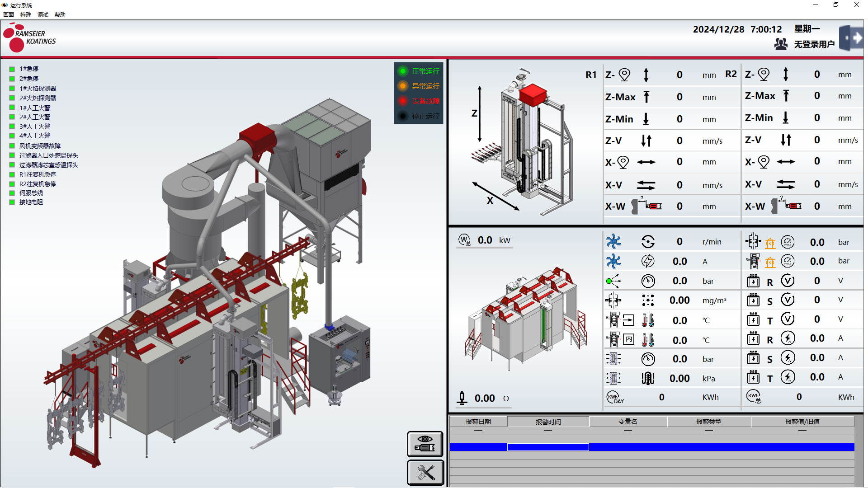Click R2 X-W spray gun distance icon
The width and height of the screenshot is (868, 488).
click(786, 206)
